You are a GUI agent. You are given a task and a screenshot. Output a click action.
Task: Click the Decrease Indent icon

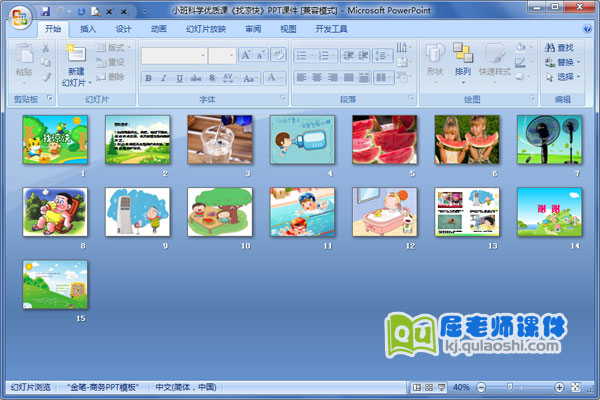click(347, 56)
